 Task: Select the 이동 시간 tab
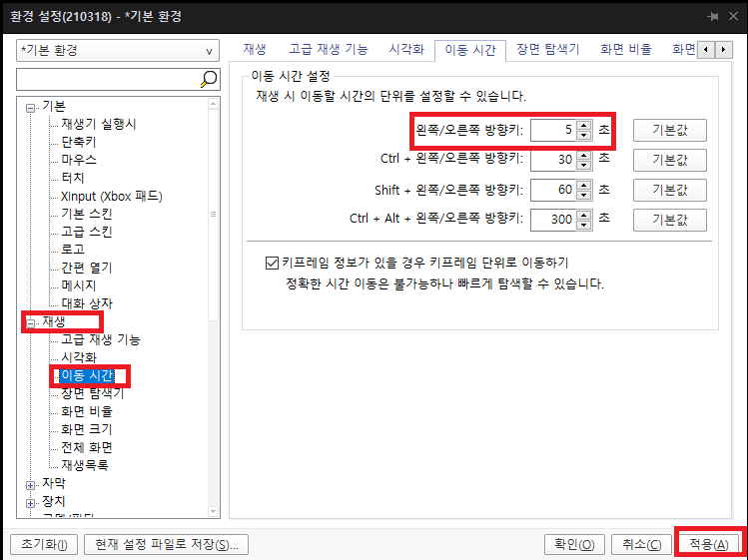[x=470, y=51]
